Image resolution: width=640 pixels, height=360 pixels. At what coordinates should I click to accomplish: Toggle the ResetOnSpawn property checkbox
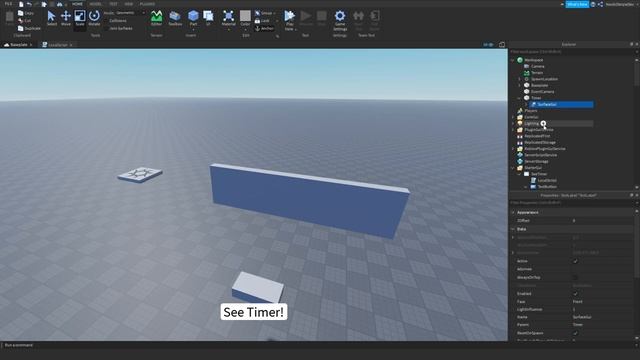click(576, 333)
